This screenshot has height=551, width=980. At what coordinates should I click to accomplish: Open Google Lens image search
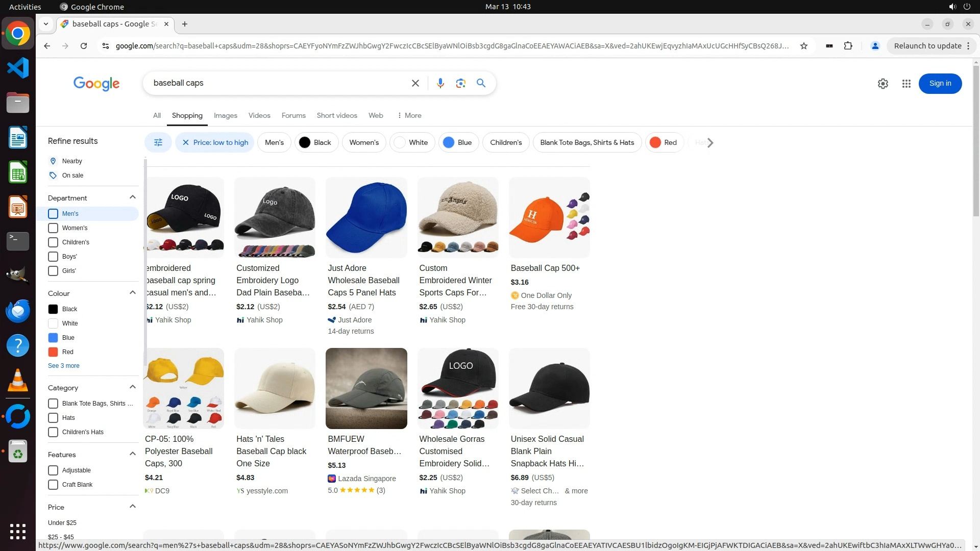[460, 83]
